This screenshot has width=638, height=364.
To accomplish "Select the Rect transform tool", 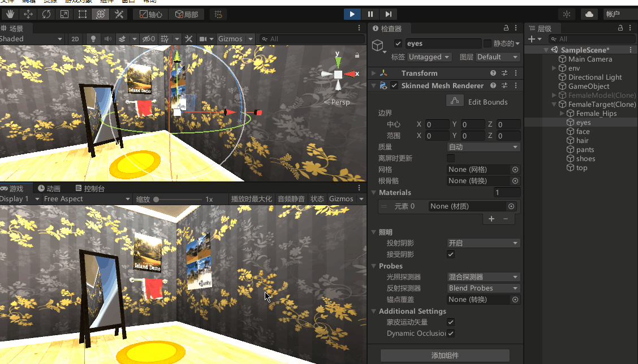I will click(83, 14).
